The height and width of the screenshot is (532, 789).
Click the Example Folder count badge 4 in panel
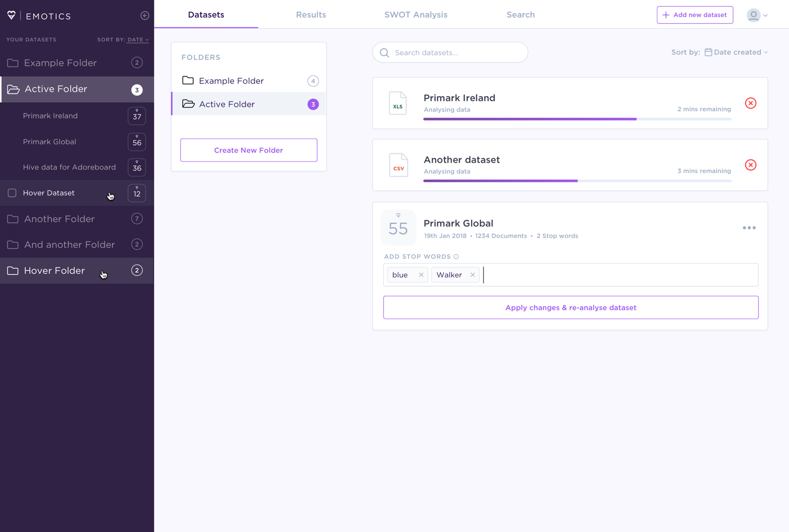[x=313, y=81]
